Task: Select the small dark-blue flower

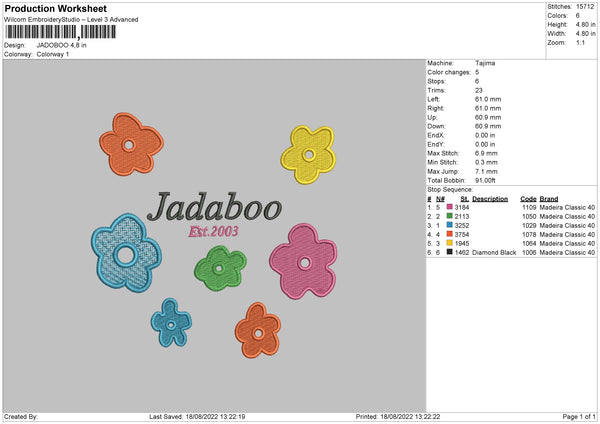Action: (171, 323)
